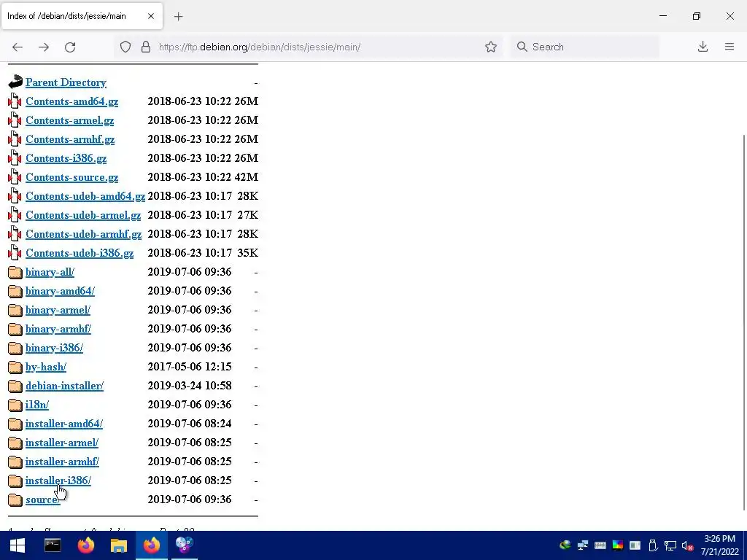
Task: Open installer-amd64/ directory
Action: (64, 424)
